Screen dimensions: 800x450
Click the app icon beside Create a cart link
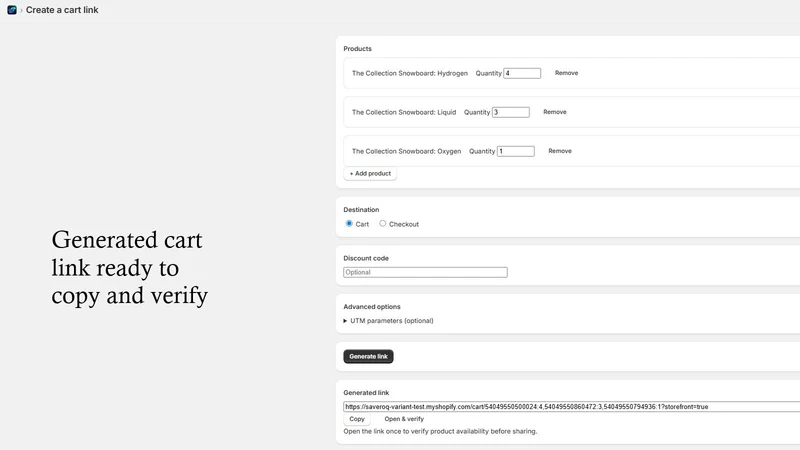click(x=12, y=10)
